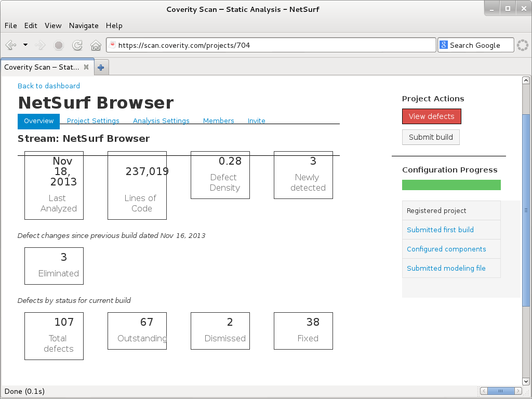Click the Google search provider icon

(x=444, y=45)
